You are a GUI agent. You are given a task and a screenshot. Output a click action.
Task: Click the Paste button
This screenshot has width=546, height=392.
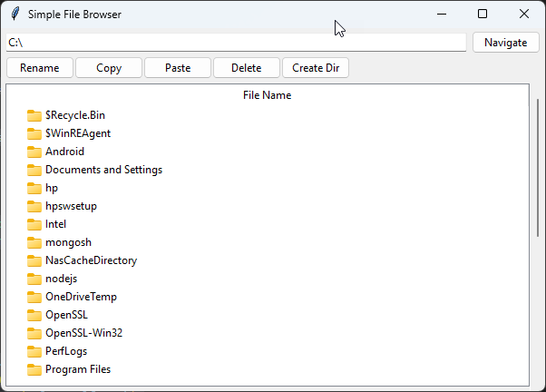click(178, 67)
